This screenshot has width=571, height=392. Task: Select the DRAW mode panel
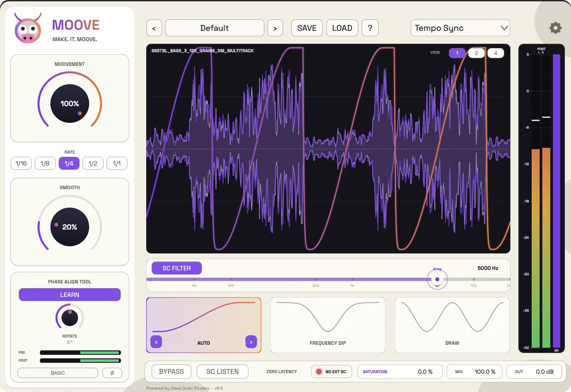[x=452, y=325]
